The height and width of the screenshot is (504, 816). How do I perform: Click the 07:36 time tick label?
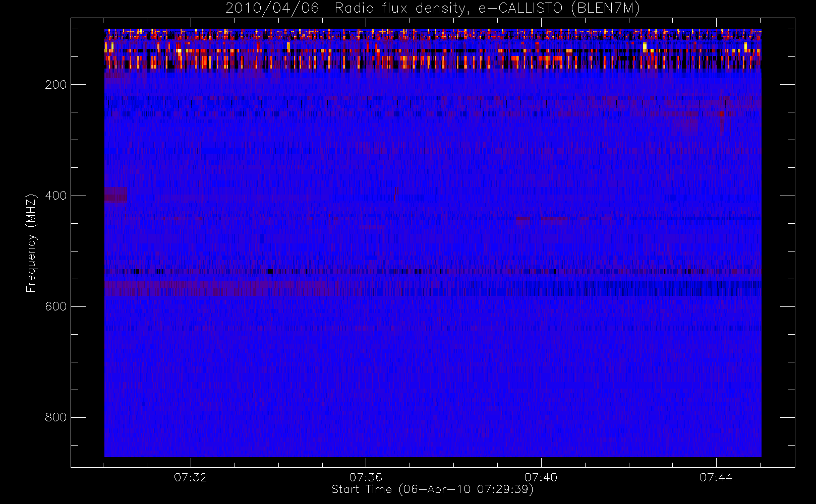point(366,477)
